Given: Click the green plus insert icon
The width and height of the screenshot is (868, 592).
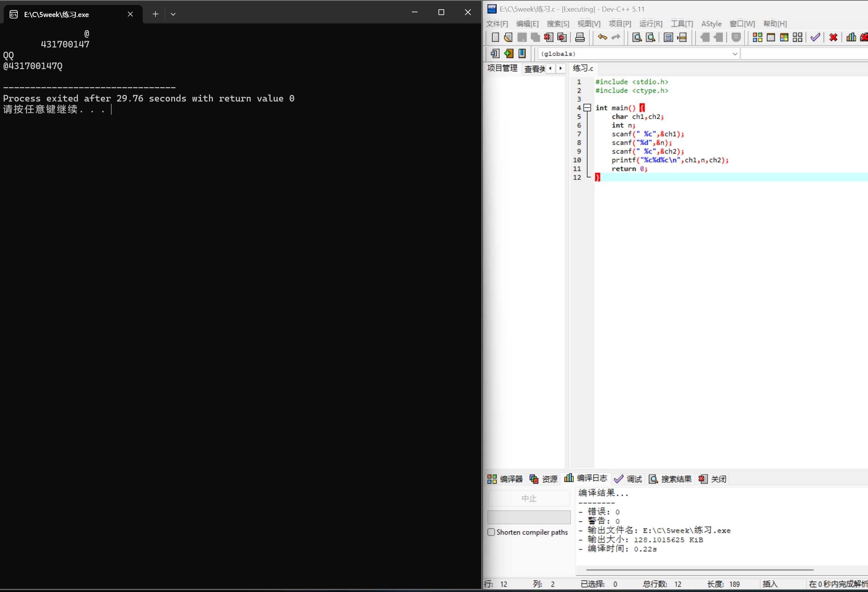Looking at the screenshot, I should [509, 54].
